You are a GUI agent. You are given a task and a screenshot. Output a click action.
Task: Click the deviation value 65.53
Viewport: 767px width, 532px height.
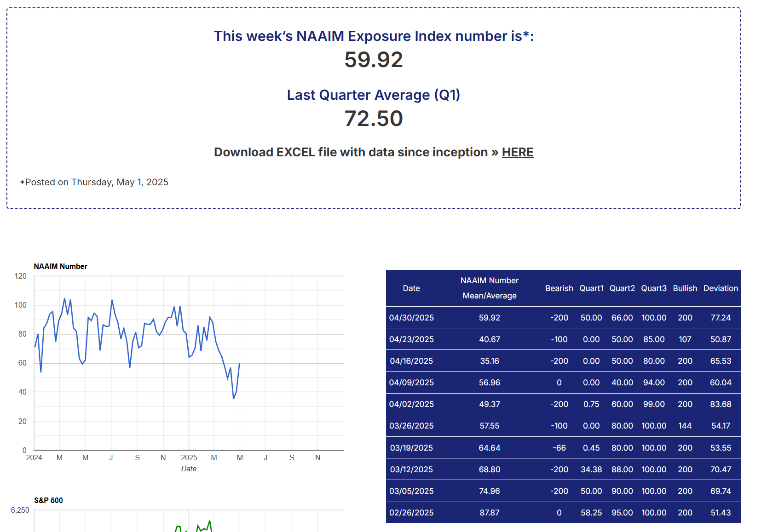721,361
